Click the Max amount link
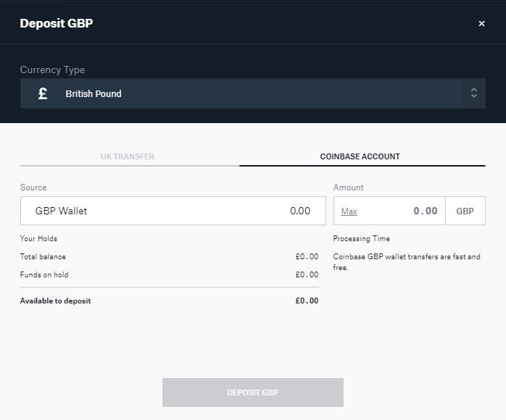 coord(349,211)
